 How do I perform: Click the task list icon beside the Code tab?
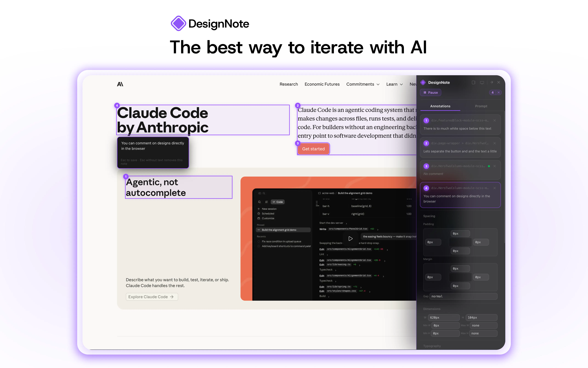tap(267, 202)
